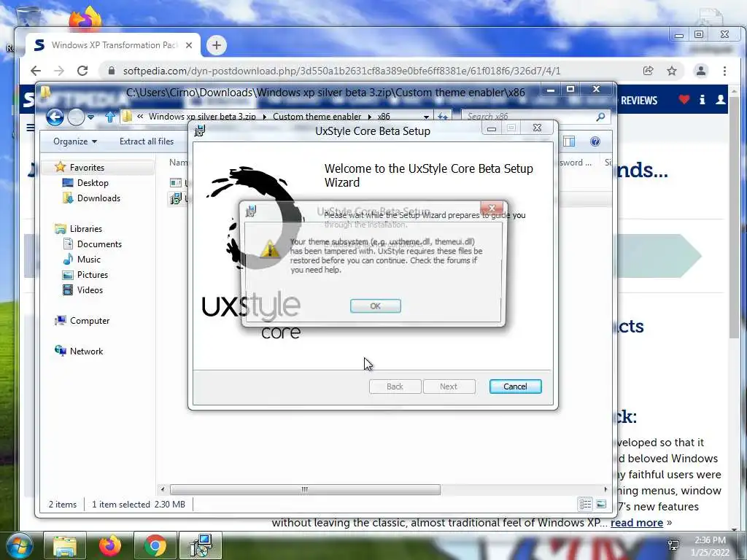Image resolution: width=747 pixels, height=560 pixels.
Task: Click Chrome reload page icon
Action: 82,71
